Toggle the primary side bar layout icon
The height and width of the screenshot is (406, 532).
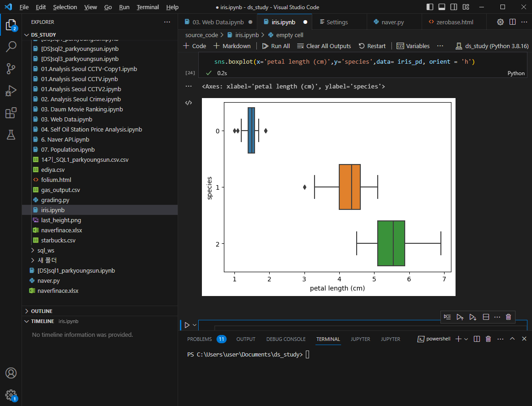click(x=429, y=7)
